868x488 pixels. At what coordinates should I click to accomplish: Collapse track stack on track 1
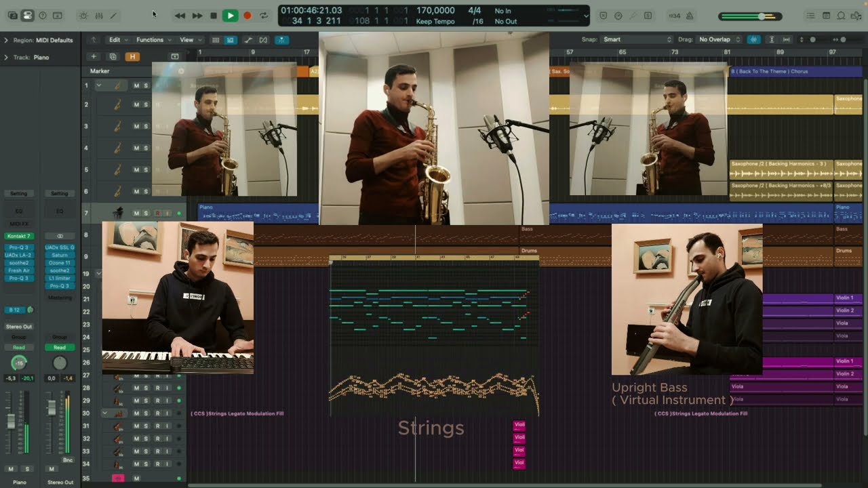pos(99,85)
